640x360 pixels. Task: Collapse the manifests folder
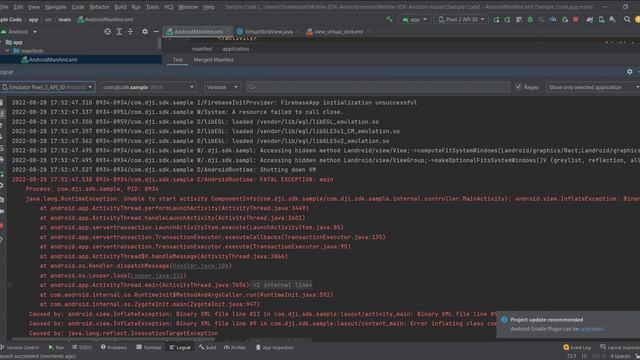pyautogui.click(x=7, y=51)
